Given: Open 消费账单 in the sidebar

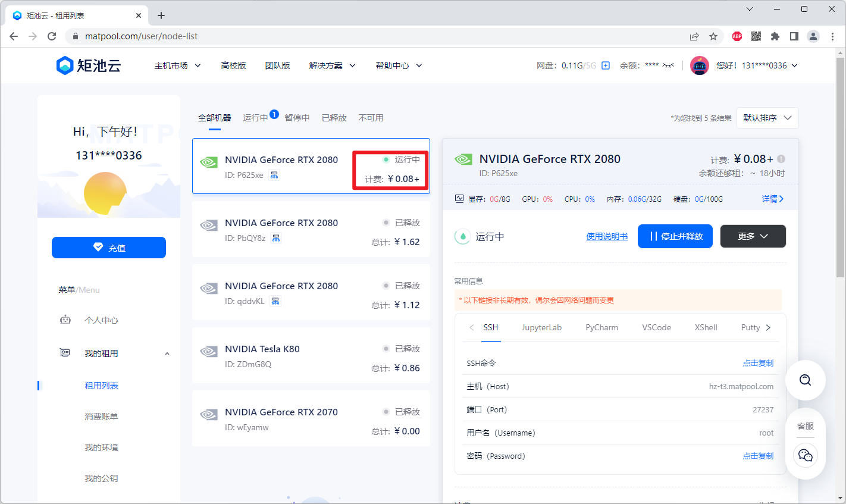Looking at the screenshot, I should click(101, 417).
